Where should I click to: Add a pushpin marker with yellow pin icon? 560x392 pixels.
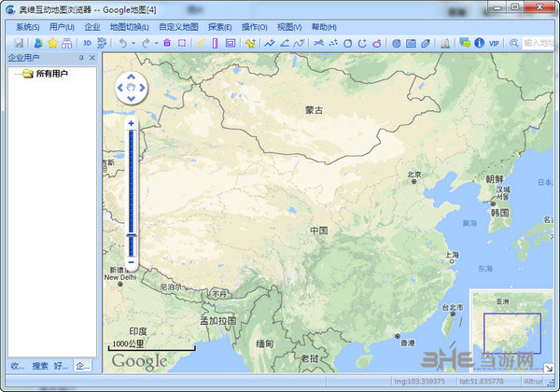click(250, 43)
